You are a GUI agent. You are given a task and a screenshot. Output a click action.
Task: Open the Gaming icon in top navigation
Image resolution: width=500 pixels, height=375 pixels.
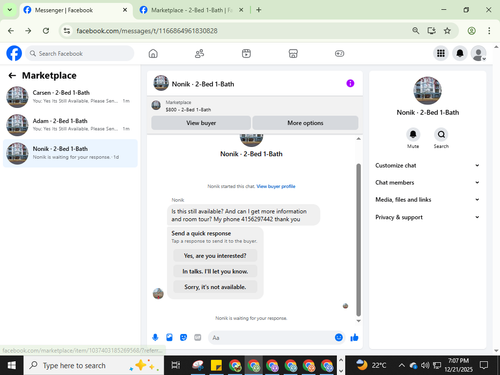[339, 53]
